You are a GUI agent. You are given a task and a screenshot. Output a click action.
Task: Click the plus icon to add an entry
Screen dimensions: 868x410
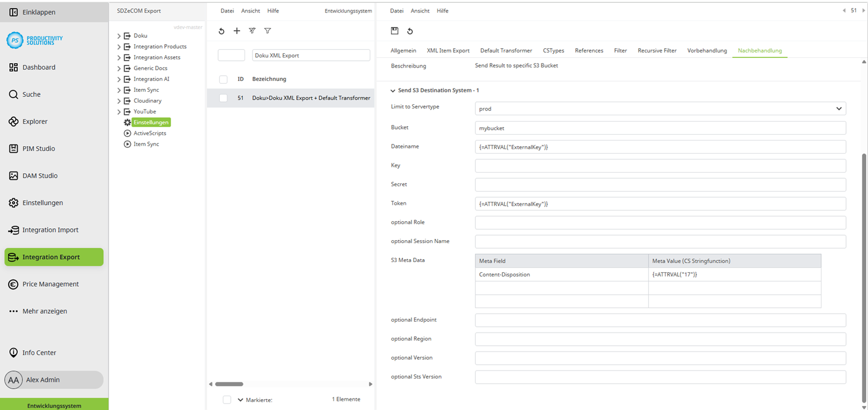coord(237,31)
